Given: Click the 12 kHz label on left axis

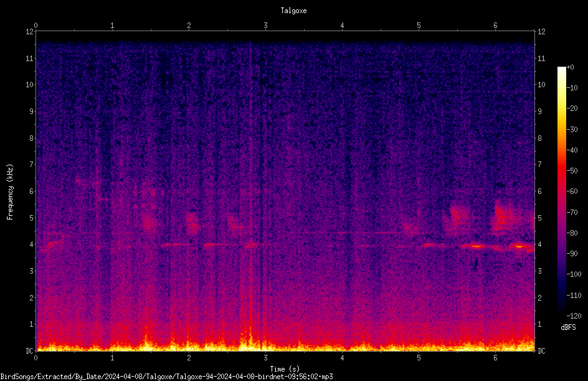Looking at the screenshot, I should (x=30, y=32).
